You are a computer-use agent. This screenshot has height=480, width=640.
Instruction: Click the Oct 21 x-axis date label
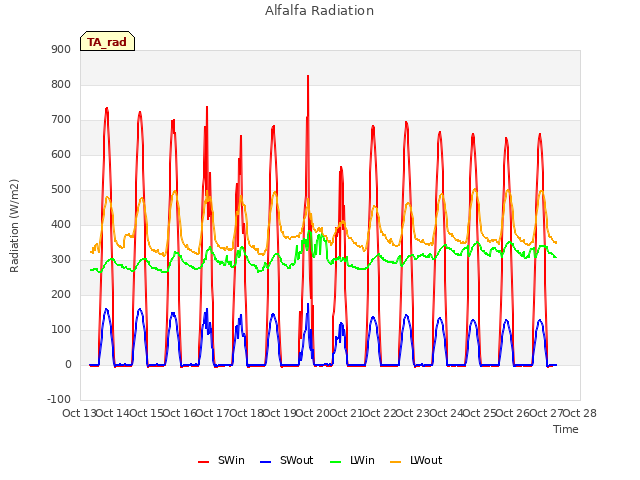(x=346, y=413)
